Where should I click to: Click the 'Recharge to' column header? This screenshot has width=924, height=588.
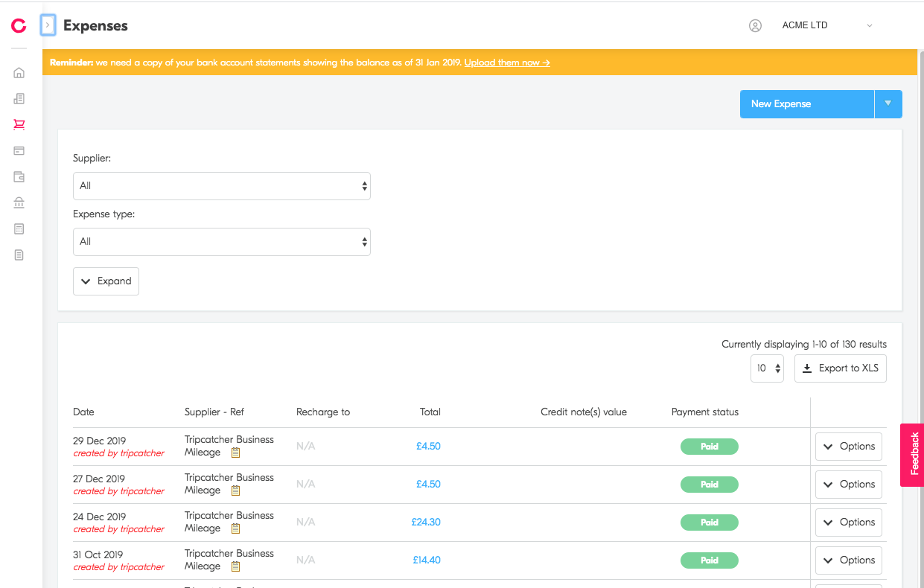(323, 412)
